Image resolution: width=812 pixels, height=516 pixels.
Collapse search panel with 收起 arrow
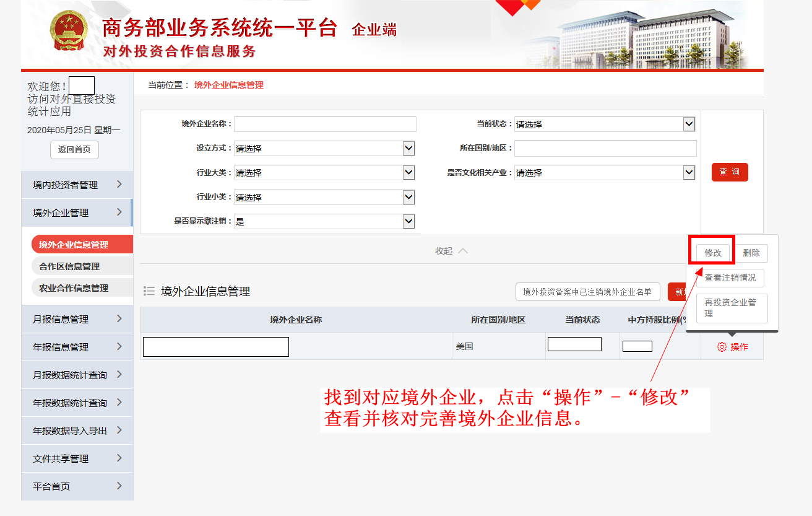click(x=451, y=251)
